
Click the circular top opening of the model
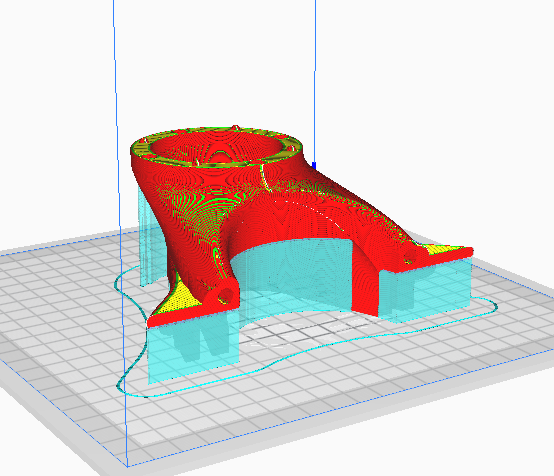tap(216, 146)
